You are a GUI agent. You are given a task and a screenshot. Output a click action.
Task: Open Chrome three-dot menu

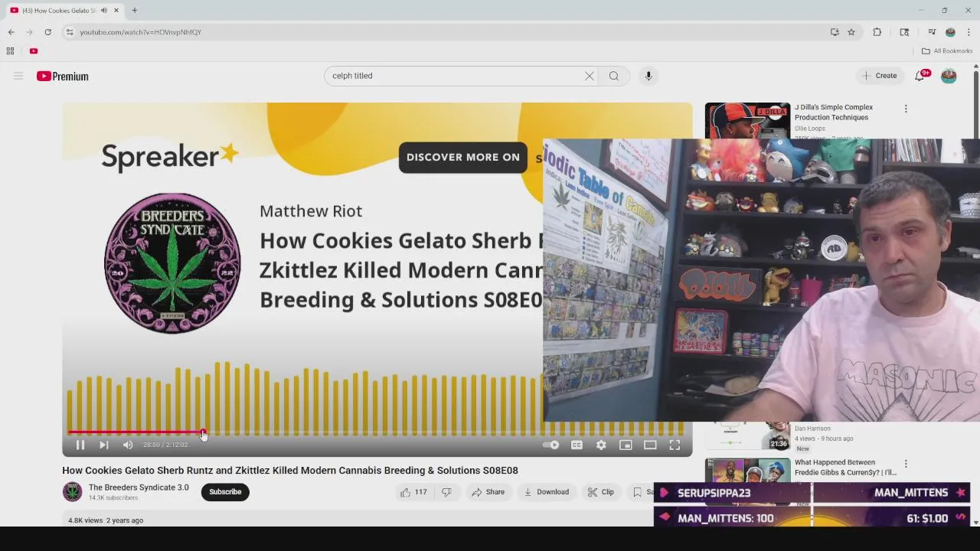coord(969,32)
